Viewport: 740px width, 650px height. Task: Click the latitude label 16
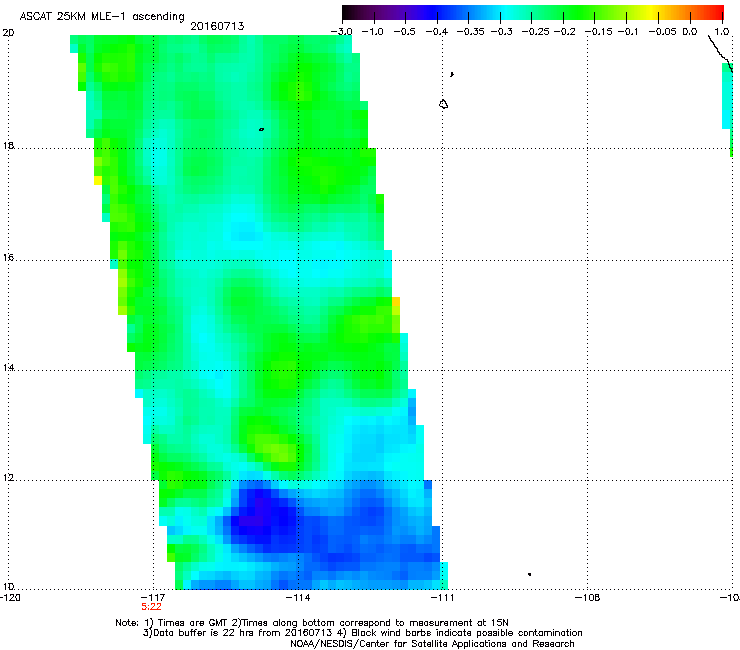[x=8, y=257]
